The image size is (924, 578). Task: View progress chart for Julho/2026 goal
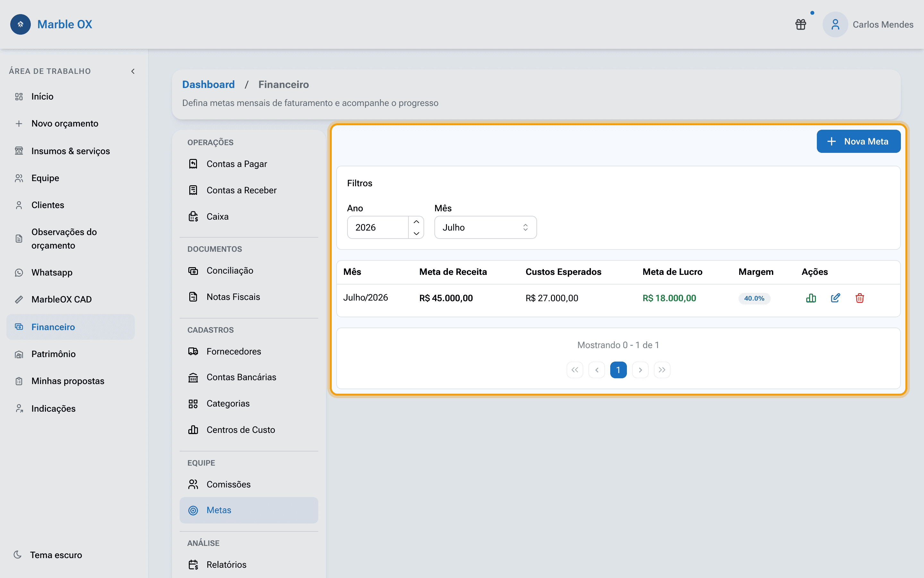pos(811,298)
